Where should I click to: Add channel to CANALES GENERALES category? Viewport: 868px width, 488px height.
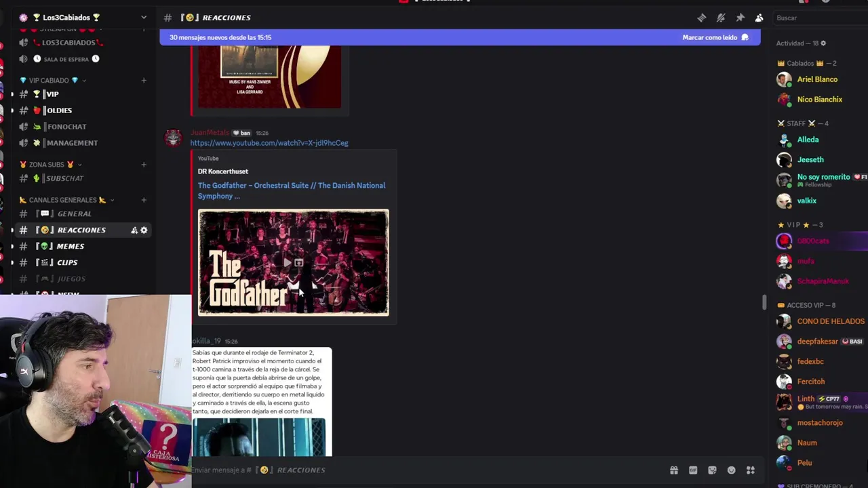click(x=144, y=200)
